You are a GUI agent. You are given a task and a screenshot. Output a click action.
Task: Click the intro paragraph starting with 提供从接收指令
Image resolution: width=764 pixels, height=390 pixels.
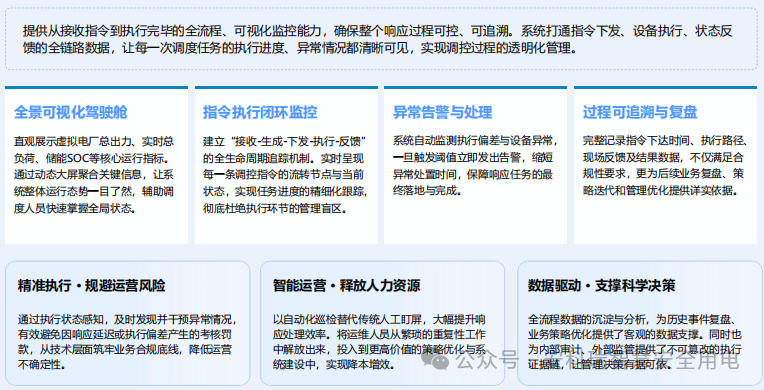point(378,39)
